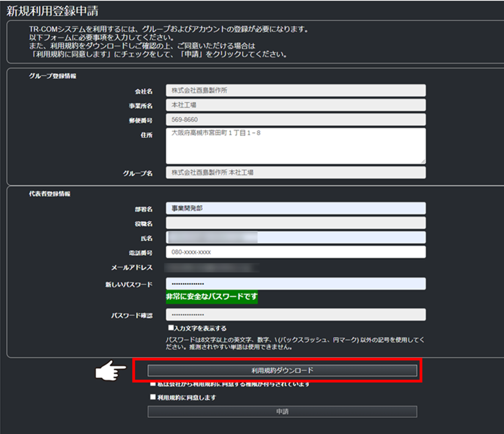Click inside the 住所 address text area

pyautogui.click(x=295, y=146)
